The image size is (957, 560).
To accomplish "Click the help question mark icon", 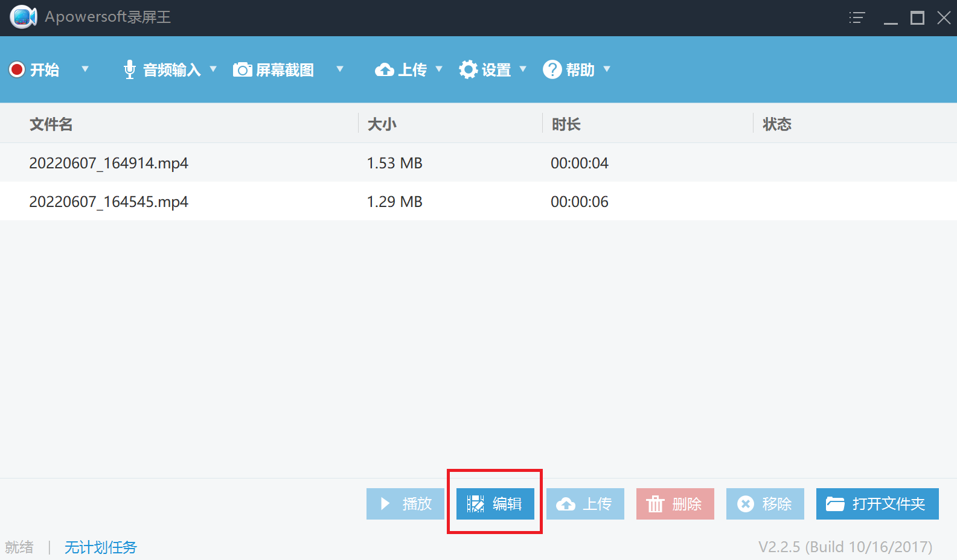I will [552, 70].
